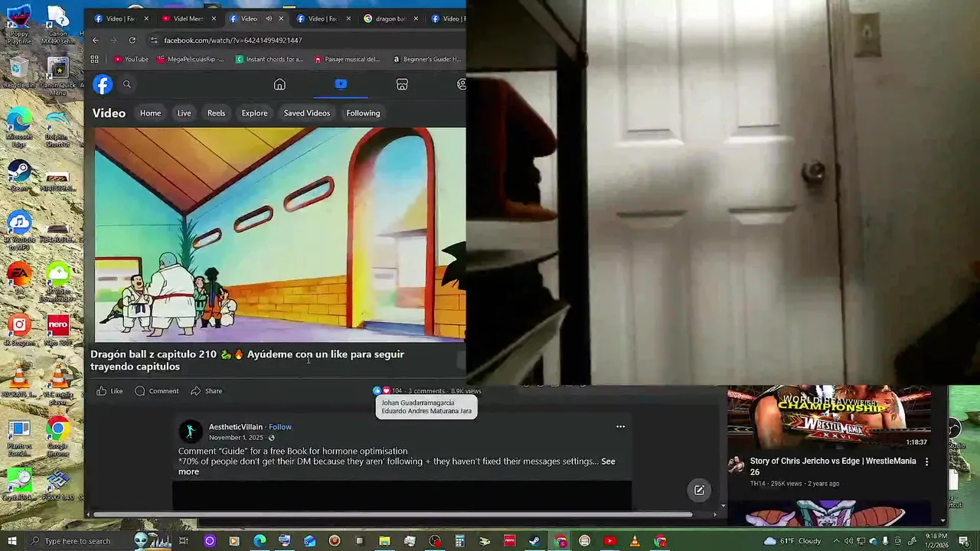The width and height of the screenshot is (980, 551).
Task: Open Task View in the taskbar
Action: (184, 541)
